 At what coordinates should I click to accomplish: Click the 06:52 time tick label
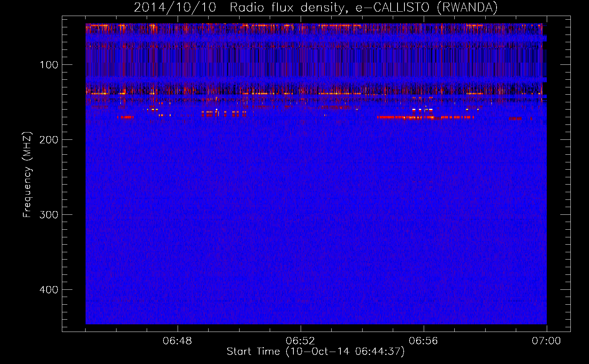coord(300,341)
